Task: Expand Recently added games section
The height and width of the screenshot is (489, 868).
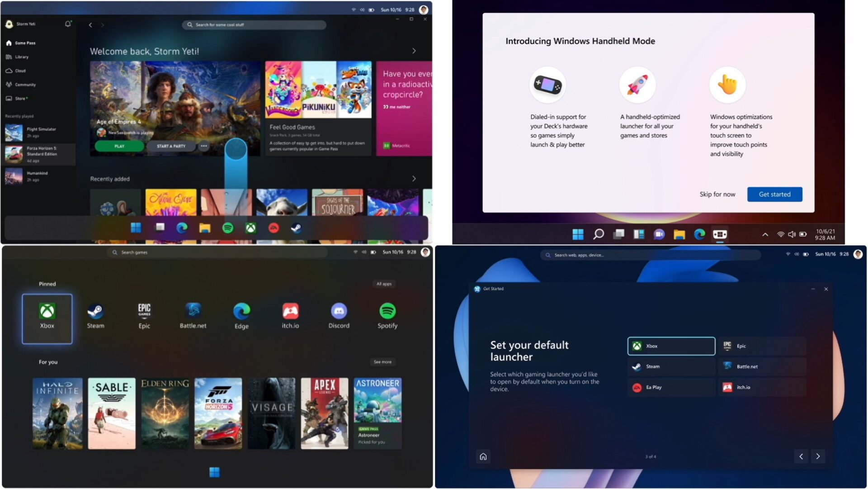Action: (x=413, y=178)
